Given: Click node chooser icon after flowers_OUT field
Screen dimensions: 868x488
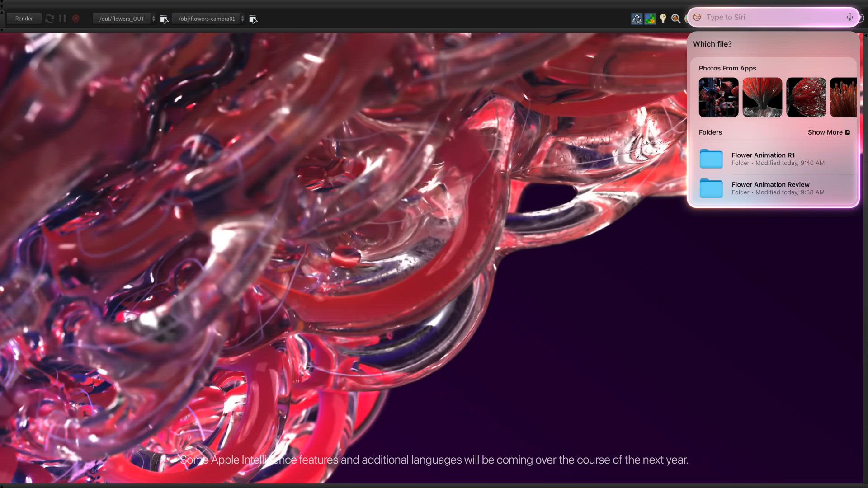Looking at the screenshot, I should pyautogui.click(x=164, y=19).
